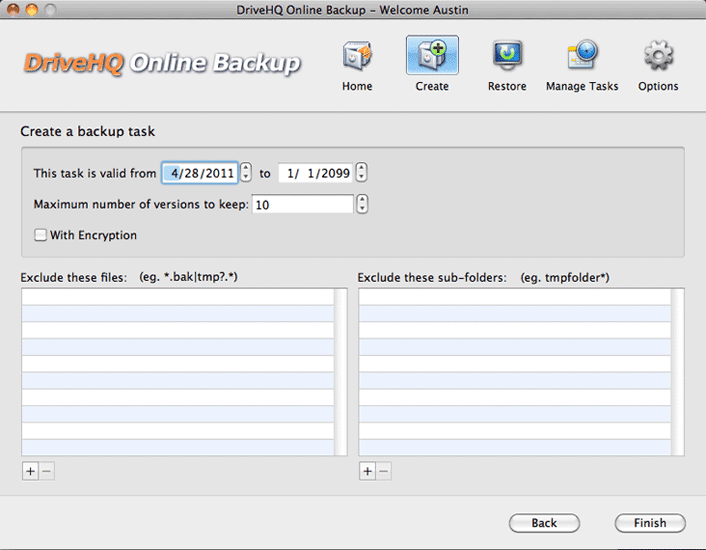
Task: Click the Back button
Action: [544, 523]
